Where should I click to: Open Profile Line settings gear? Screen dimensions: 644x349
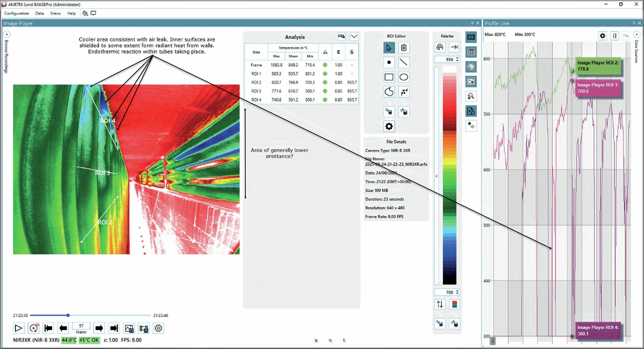(602, 36)
